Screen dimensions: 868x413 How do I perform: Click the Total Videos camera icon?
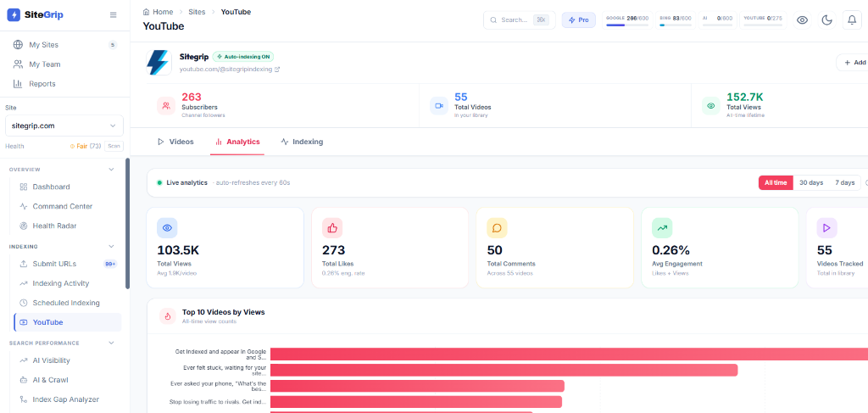439,106
